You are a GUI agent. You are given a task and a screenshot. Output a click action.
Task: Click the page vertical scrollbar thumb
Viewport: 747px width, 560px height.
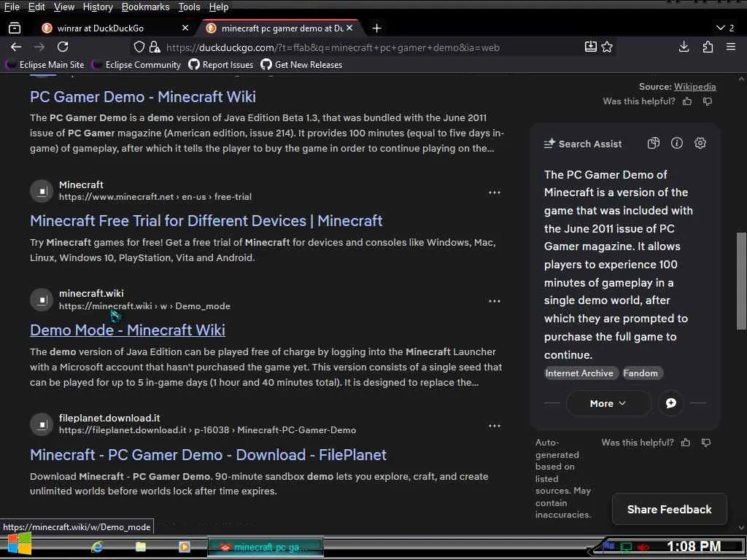click(x=741, y=281)
